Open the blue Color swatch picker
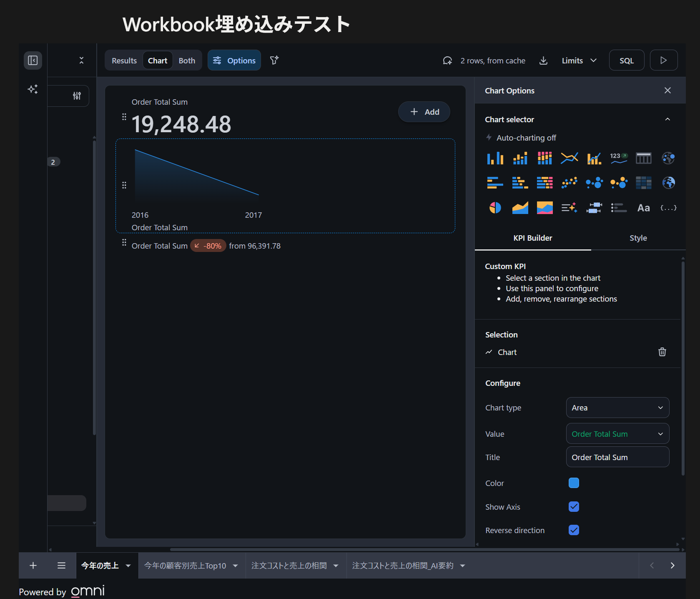Screen dimensions: 700x599 574,483
